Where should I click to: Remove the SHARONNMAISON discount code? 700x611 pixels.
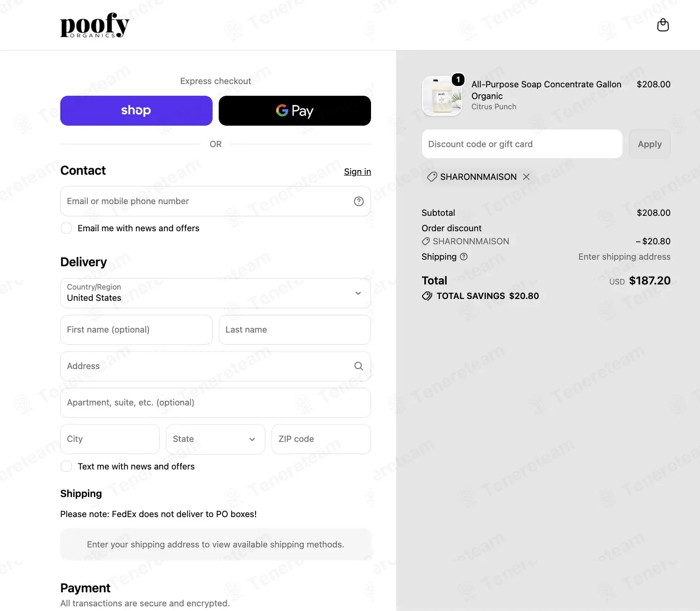point(526,177)
